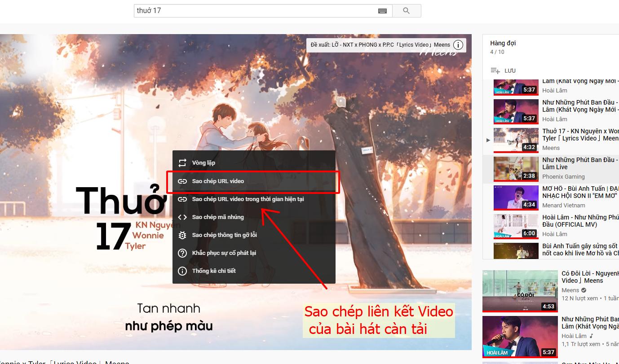Open Thống kê chi tiết stats option
619x364 pixels.
coord(214,271)
